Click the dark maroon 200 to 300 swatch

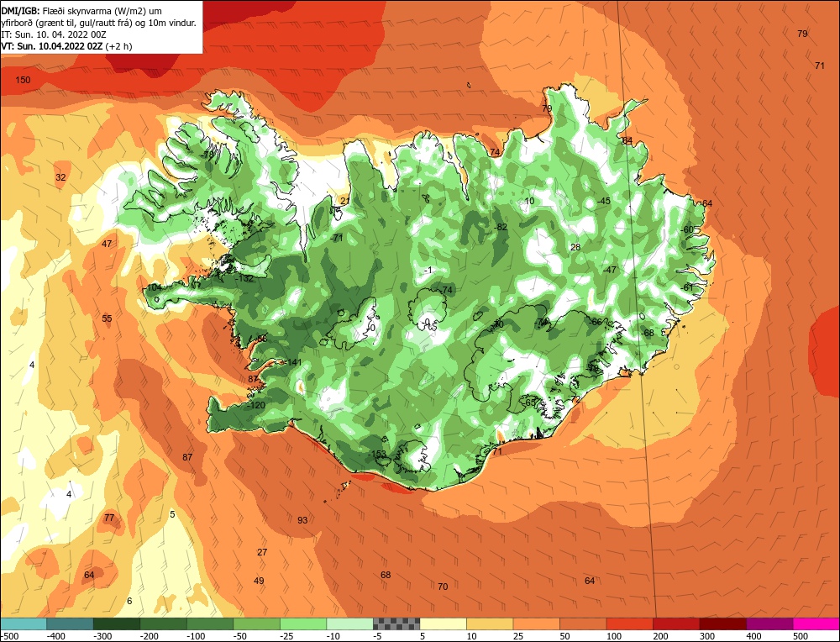click(x=723, y=624)
